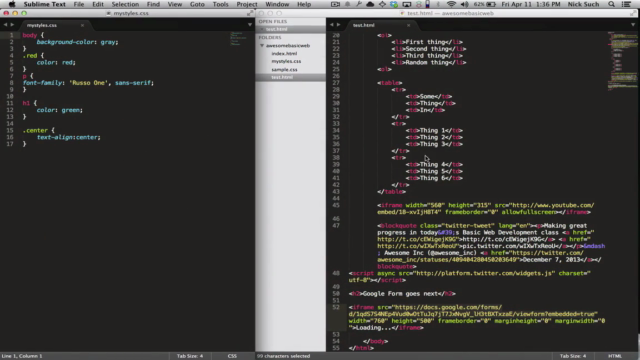Click the date and time display
The image size is (640, 360).
[x=531, y=4]
